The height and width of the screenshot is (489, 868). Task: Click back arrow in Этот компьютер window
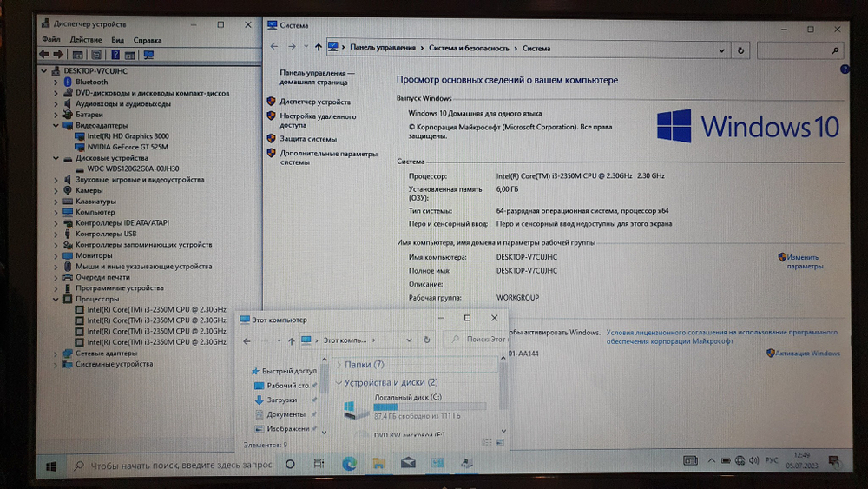(x=247, y=340)
